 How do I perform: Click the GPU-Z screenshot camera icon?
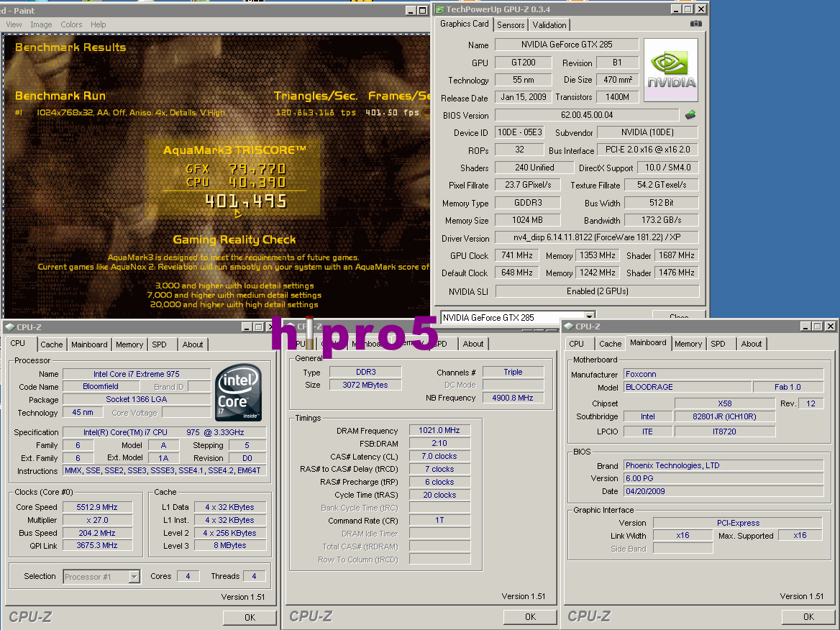[695, 24]
